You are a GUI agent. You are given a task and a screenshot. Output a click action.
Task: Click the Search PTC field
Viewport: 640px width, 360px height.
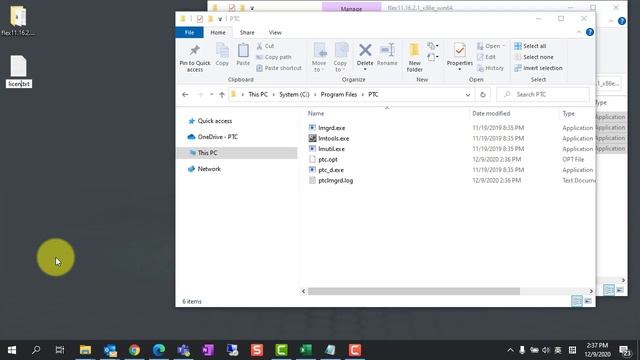543,95
